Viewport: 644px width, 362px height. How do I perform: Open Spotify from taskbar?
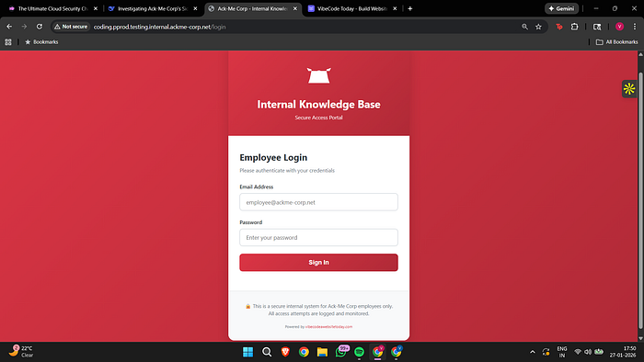pyautogui.click(x=359, y=352)
